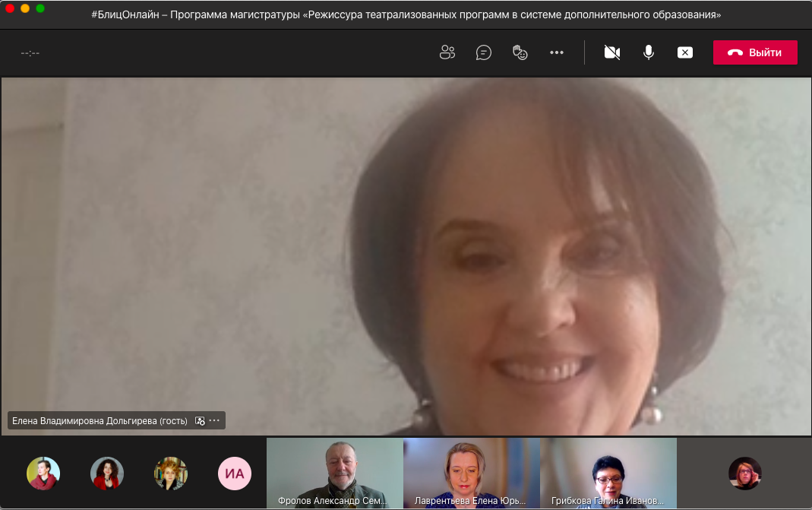Leave the meeting with Выйти button
The image size is (812, 510).
pos(755,52)
